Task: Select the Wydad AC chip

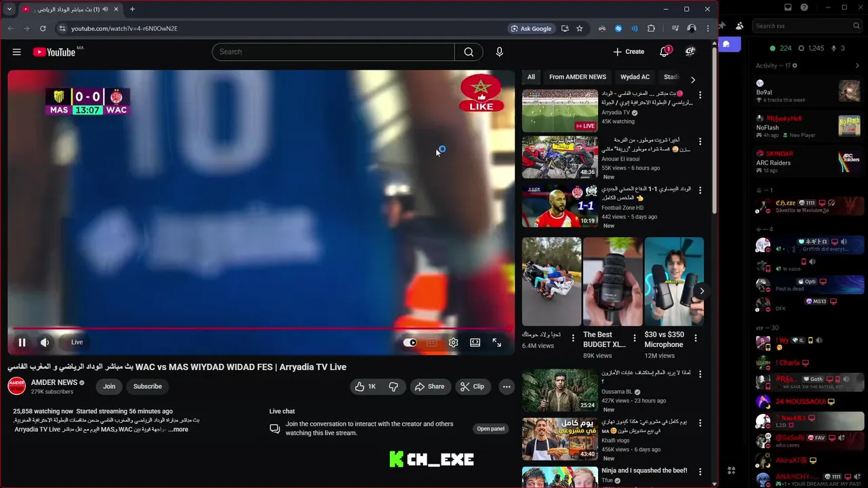Action: tap(635, 77)
